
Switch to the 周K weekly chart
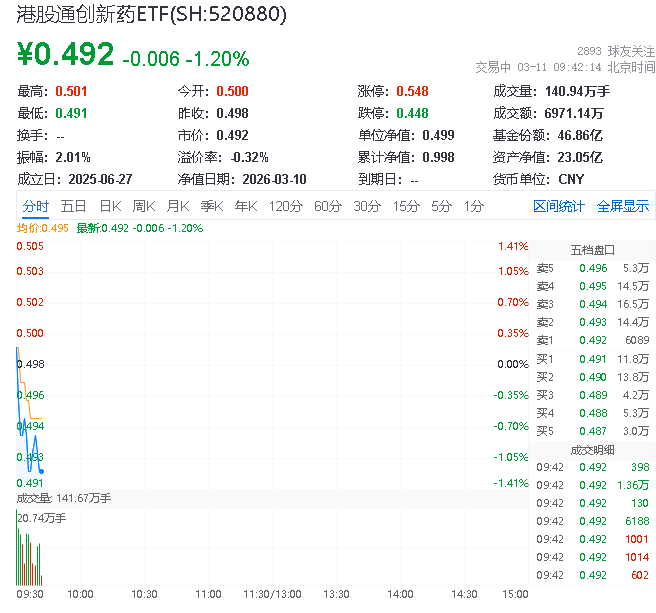(144, 206)
